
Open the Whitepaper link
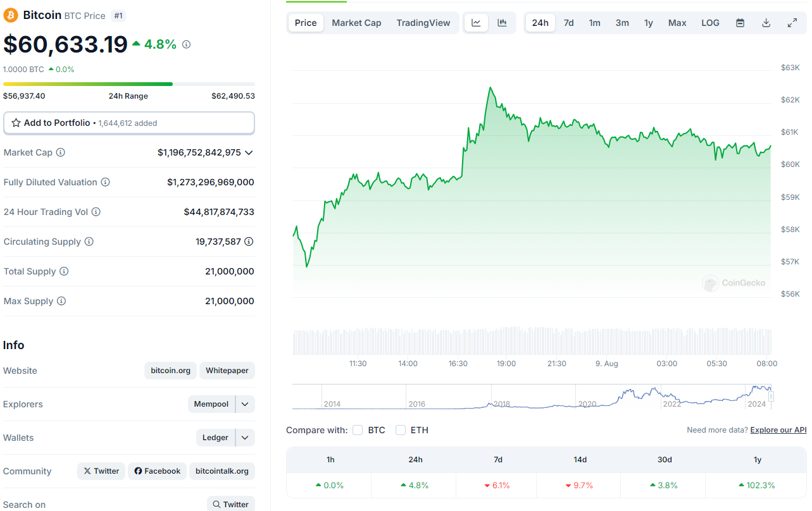point(227,371)
